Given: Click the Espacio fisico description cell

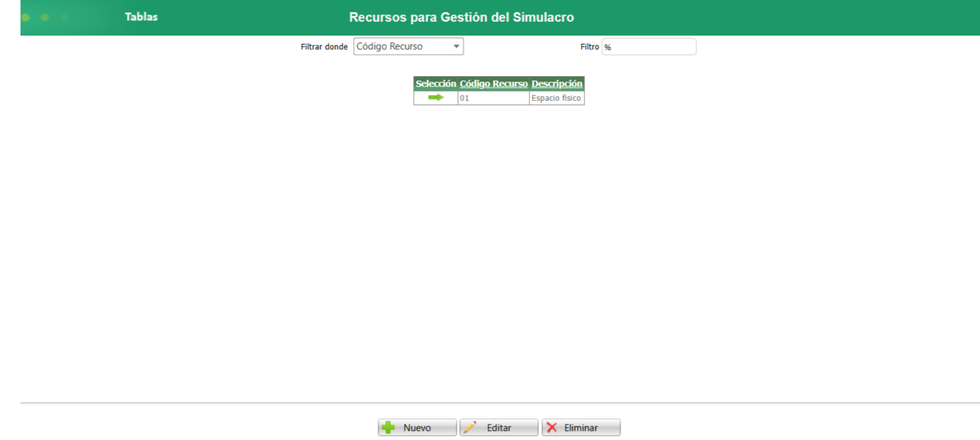Looking at the screenshot, I should [557, 98].
